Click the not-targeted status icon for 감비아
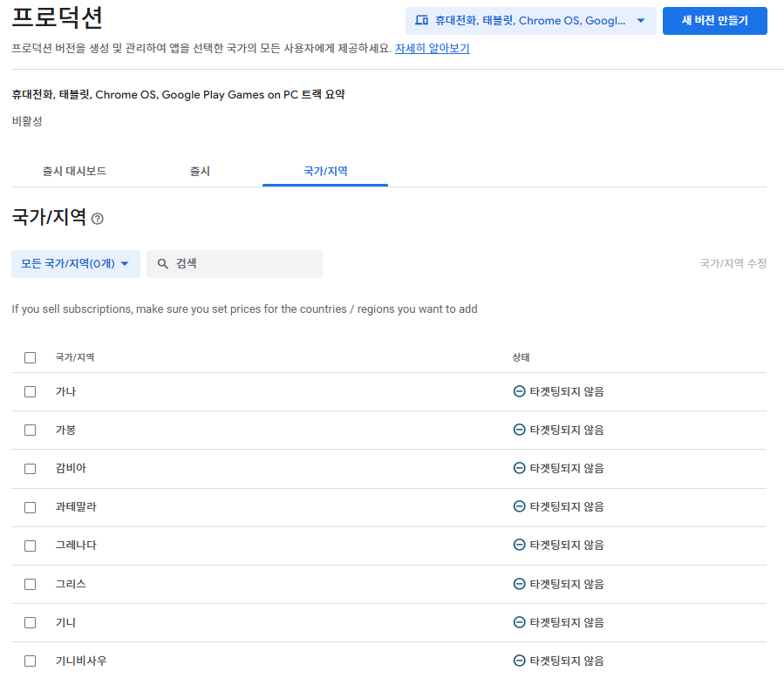The height and width of the screenshot is (678, 784). click(x=520, y=468)
